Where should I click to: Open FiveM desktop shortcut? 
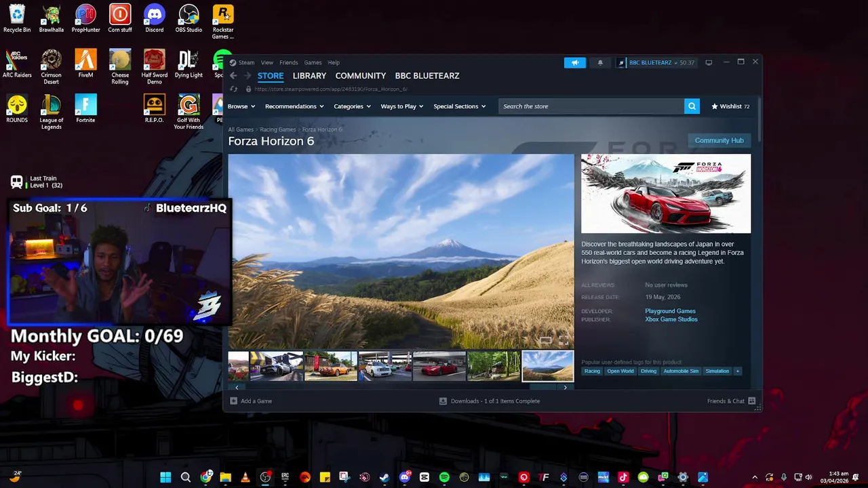click(x=85, y=64)
